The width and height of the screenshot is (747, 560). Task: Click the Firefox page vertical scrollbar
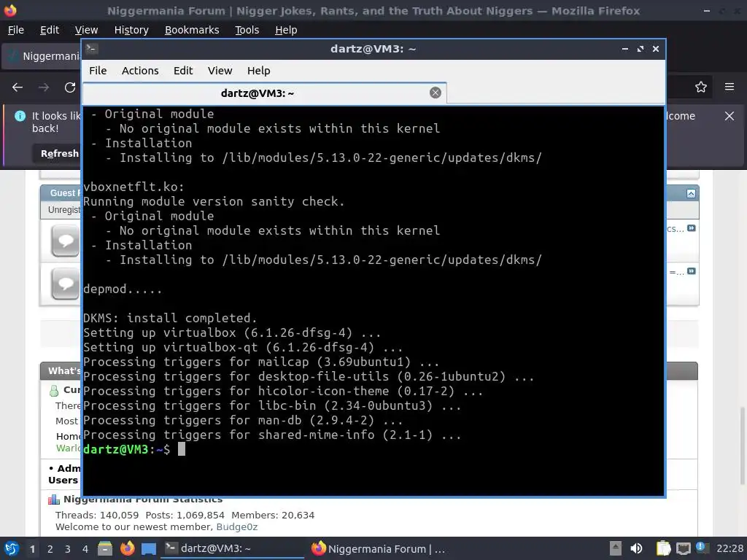742,446
